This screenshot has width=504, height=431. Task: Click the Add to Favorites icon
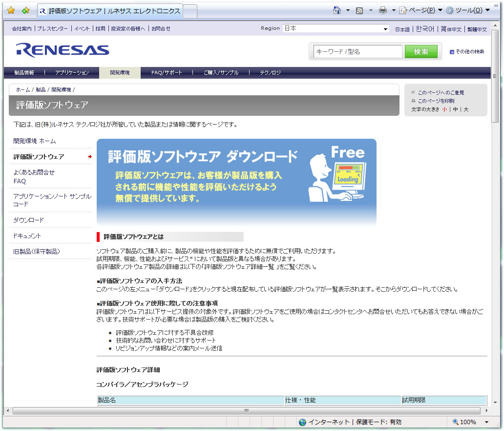[x=25, y=10]
